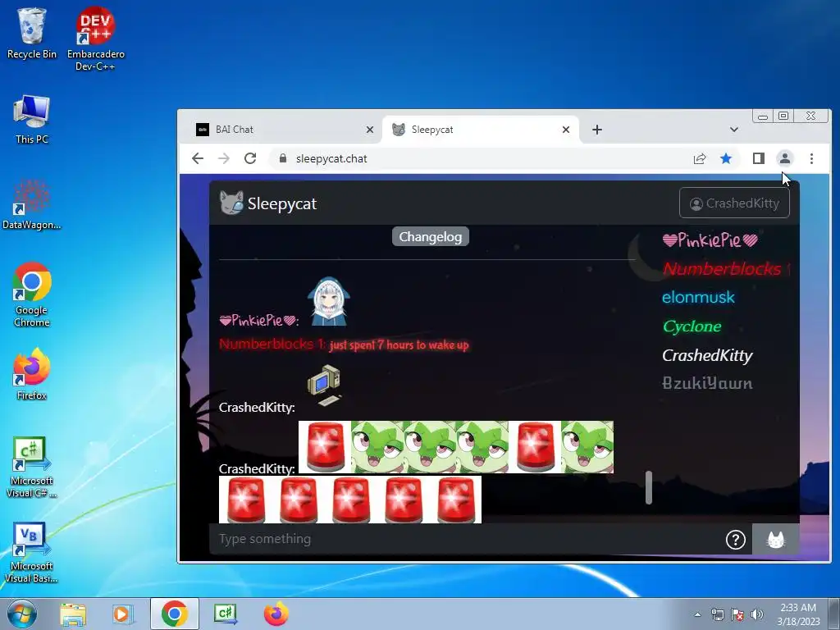Click the Action Center flag icon
Screen dimensions: 840x630
click(737, 614)
